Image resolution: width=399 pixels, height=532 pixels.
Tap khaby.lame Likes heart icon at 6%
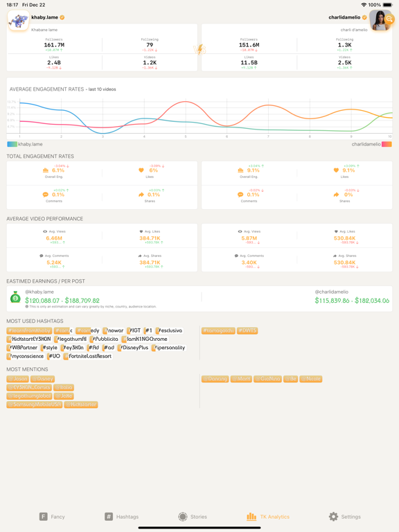tap(141, 170)
